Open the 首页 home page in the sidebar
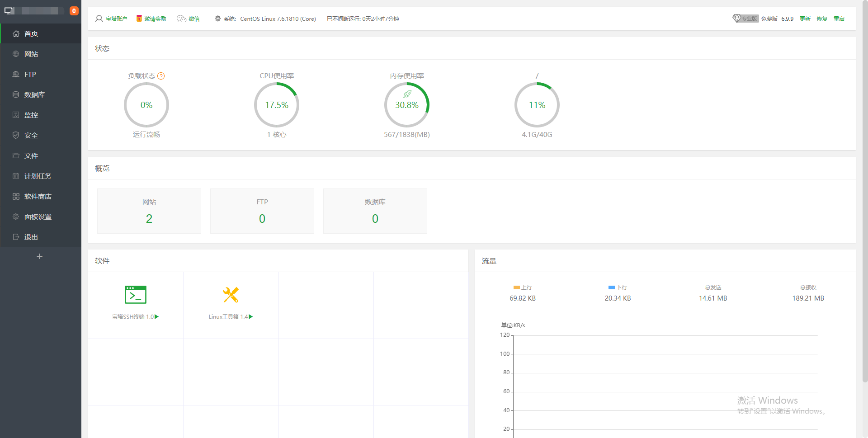This screenshot has width=868, height=438. point(41,33)
